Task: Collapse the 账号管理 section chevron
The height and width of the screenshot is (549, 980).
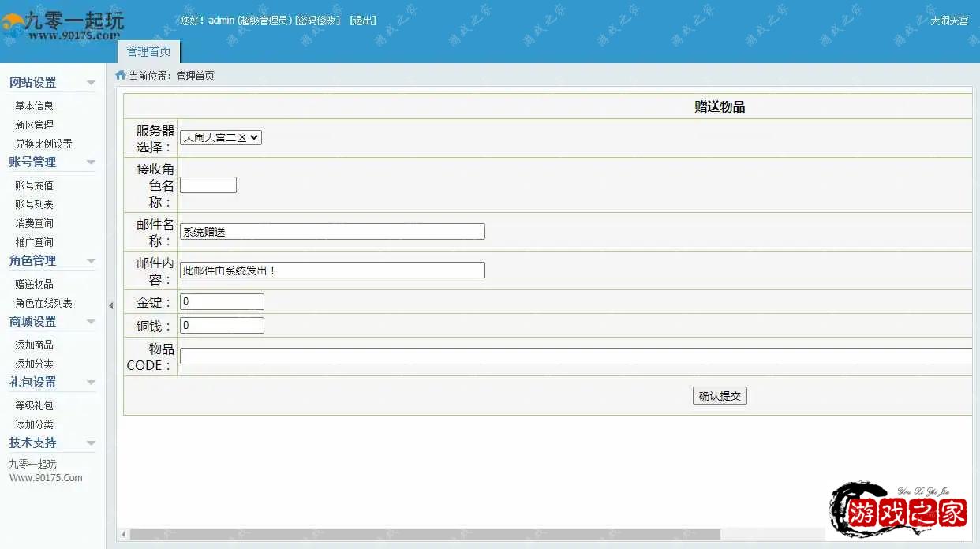Action: (91, 162)
